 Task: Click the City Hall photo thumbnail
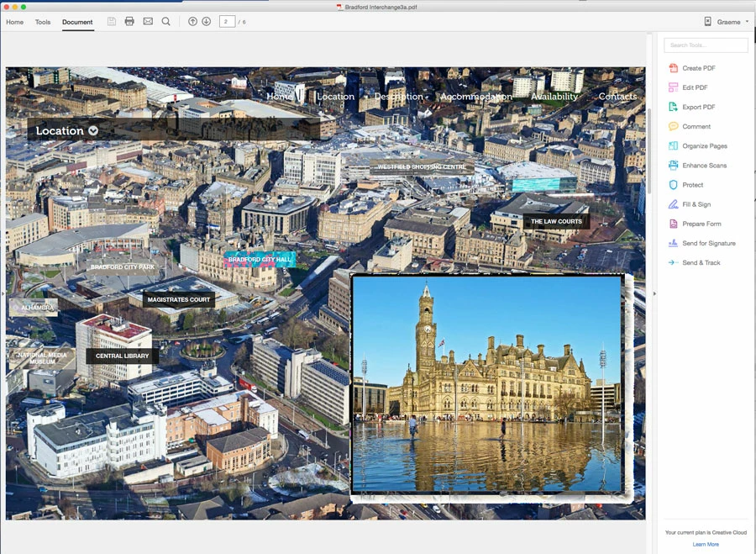click(x=487, y=384)
